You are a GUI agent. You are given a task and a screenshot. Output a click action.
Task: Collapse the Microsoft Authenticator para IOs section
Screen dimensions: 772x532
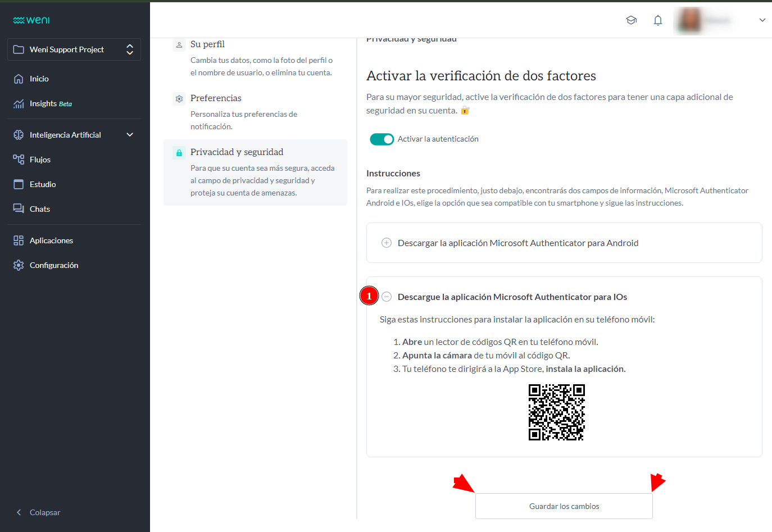(386, 296)
